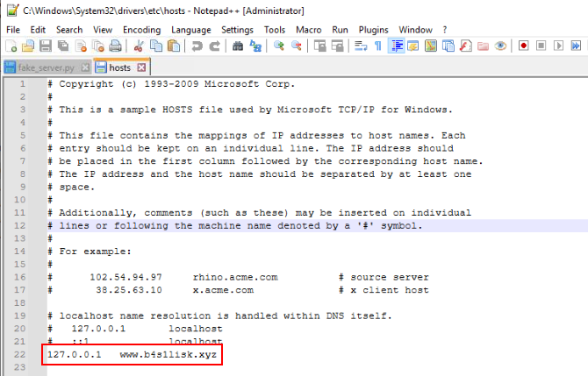Open the Edit menu
Viewport: 588px width, 376px height.
click(38, 30)
